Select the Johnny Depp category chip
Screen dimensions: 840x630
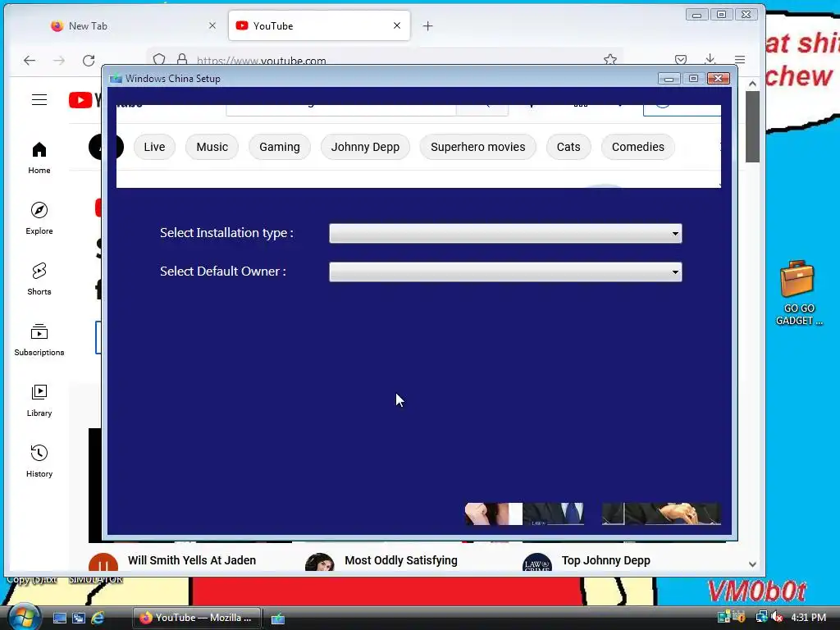click(365, 147)
